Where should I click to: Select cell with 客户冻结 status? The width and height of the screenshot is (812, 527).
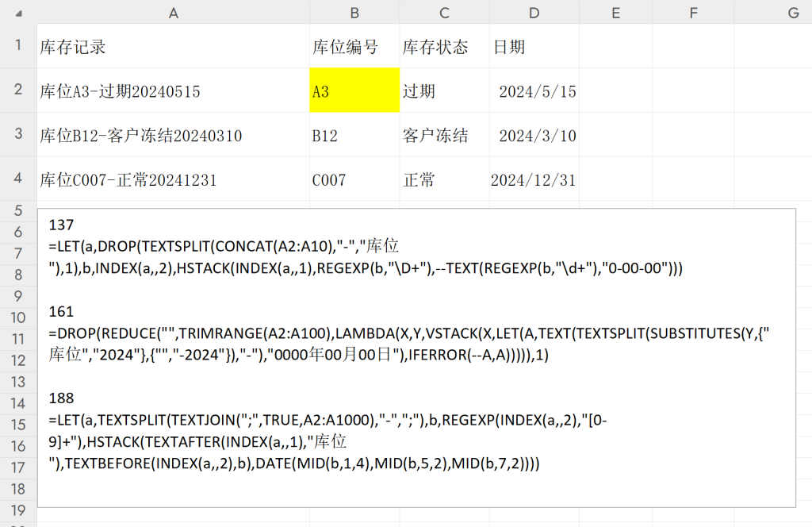tap(444, 135)
